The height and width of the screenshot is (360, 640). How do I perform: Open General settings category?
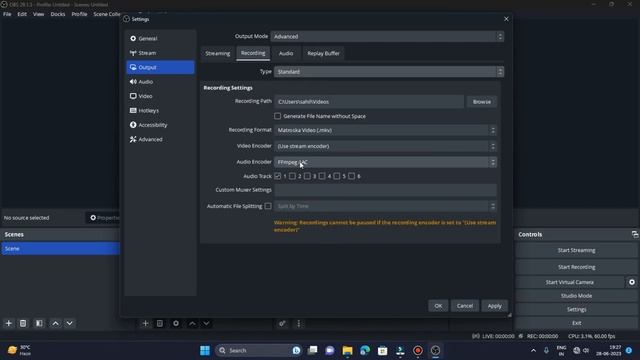click(x=160, y=38)
